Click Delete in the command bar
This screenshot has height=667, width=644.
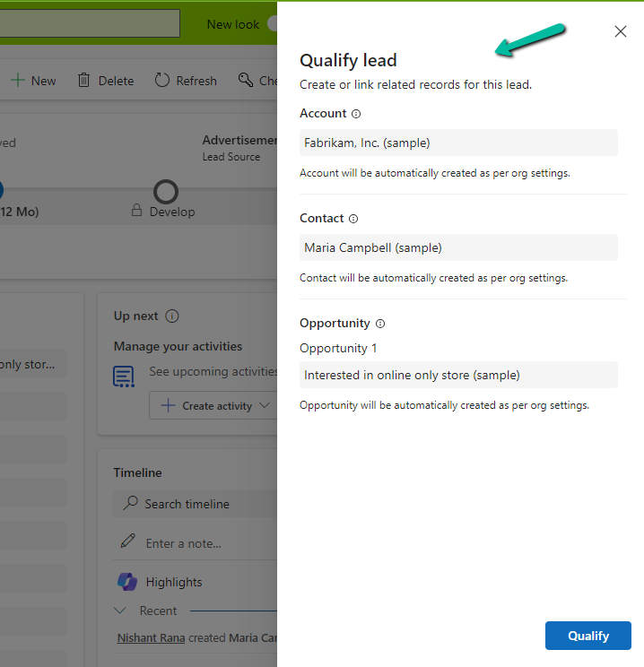pyautogui.click(x=105, y=81)
